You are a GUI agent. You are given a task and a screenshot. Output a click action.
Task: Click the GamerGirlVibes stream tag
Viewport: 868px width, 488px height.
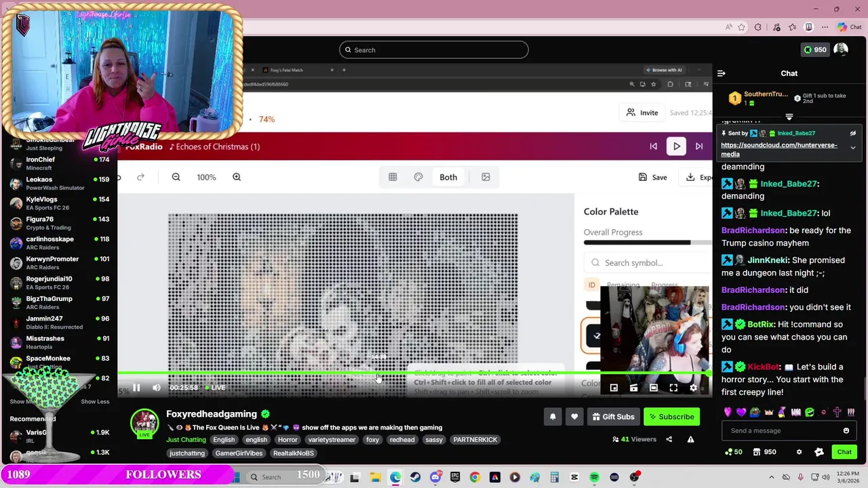239,453
